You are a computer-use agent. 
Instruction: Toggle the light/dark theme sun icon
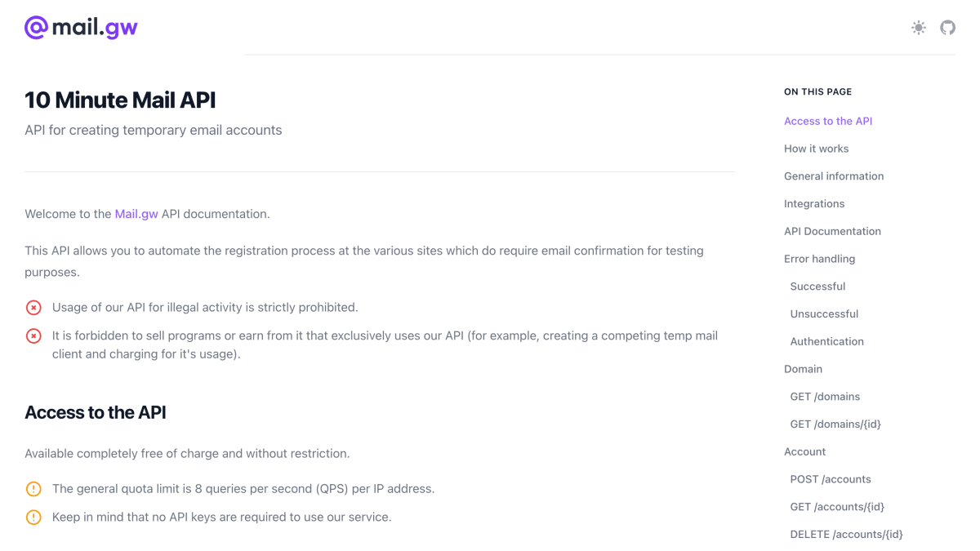919,28
